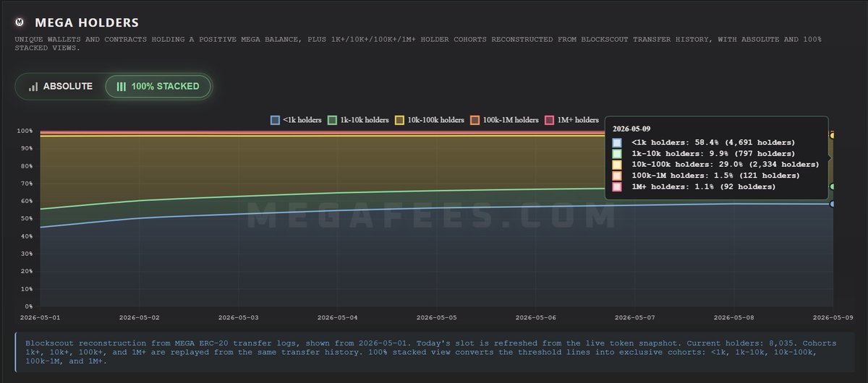
Task: Click the orange 100k-1M holders legend swatch
Action: [475, 120]
